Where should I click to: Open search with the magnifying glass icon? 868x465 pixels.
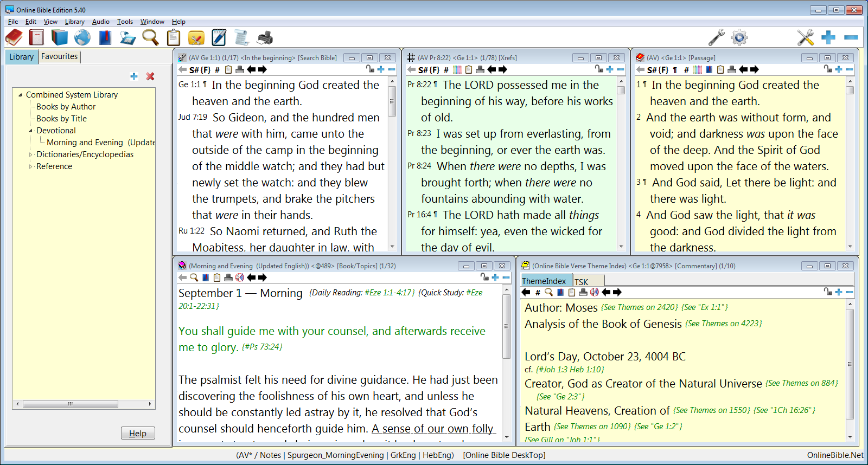150,37
